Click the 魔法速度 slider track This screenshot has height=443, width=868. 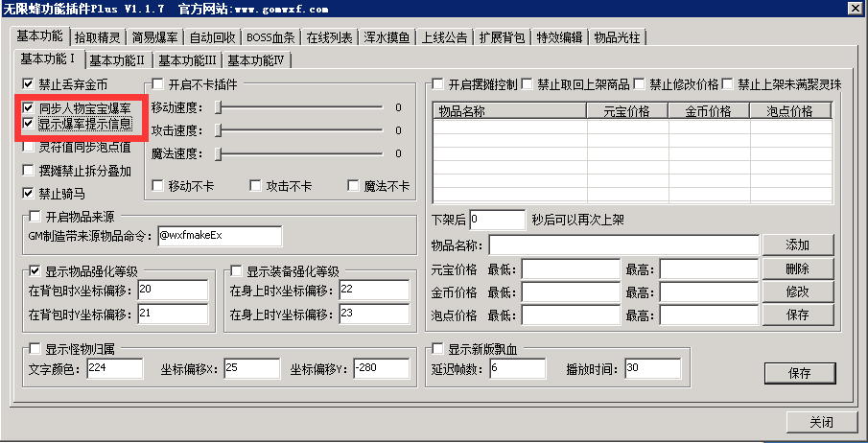coord(299,153)
